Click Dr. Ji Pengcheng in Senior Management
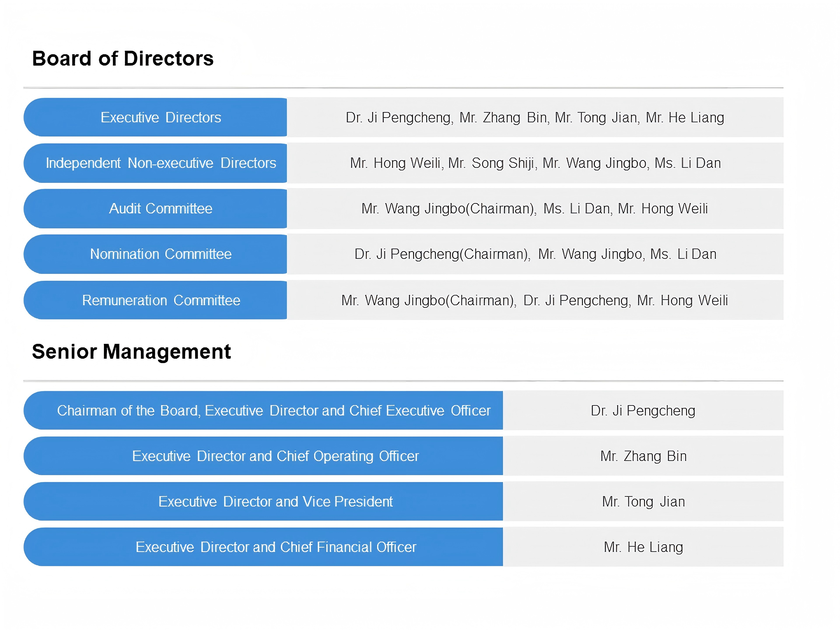This screenshot has height=630, width=840. point(643,411)
